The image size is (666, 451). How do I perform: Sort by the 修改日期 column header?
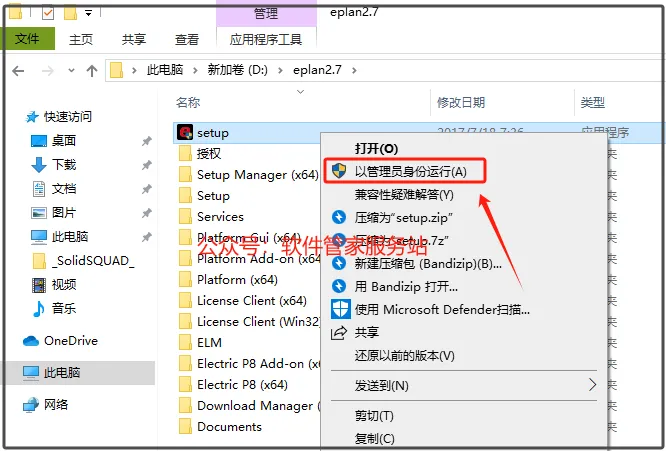[x=461, y=102]
